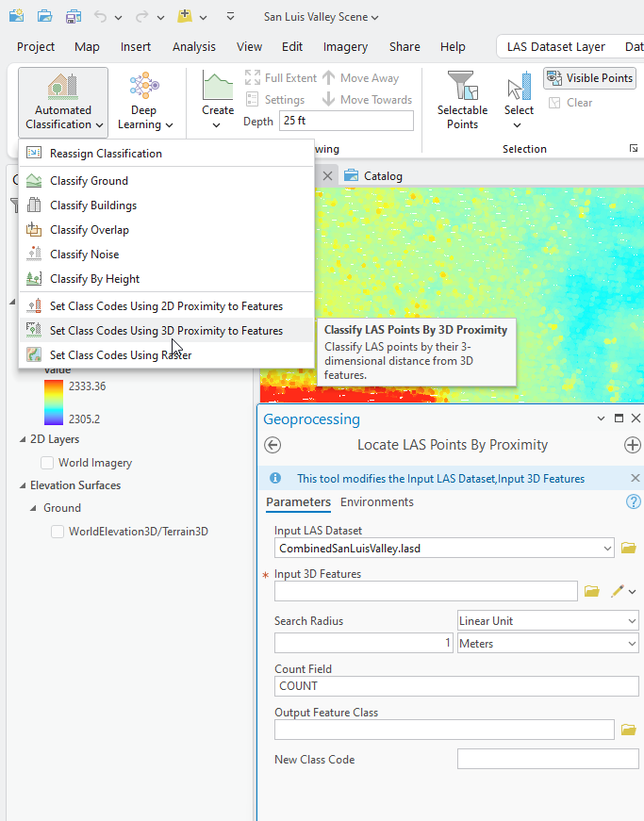Open the San Luis Valley Scene title dropdown
Image resolution: width=644 pixels, height=821 pixels.
pyautogui.click(x=321, y=17)
